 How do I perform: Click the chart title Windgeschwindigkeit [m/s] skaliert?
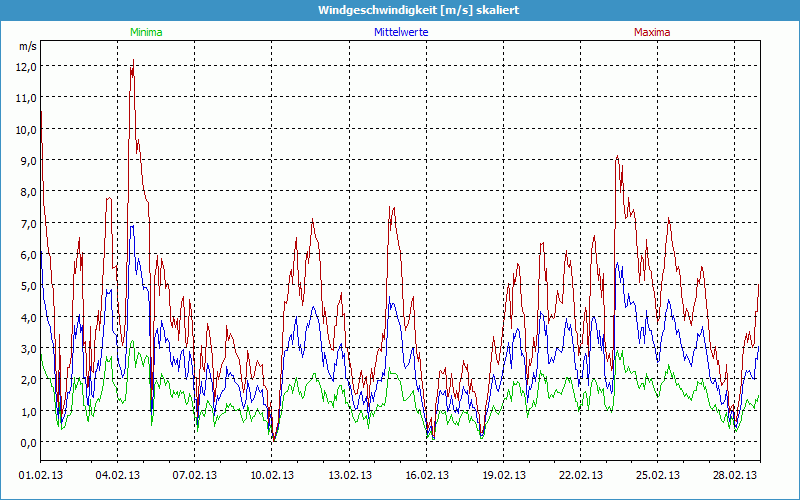click(418, 10)
